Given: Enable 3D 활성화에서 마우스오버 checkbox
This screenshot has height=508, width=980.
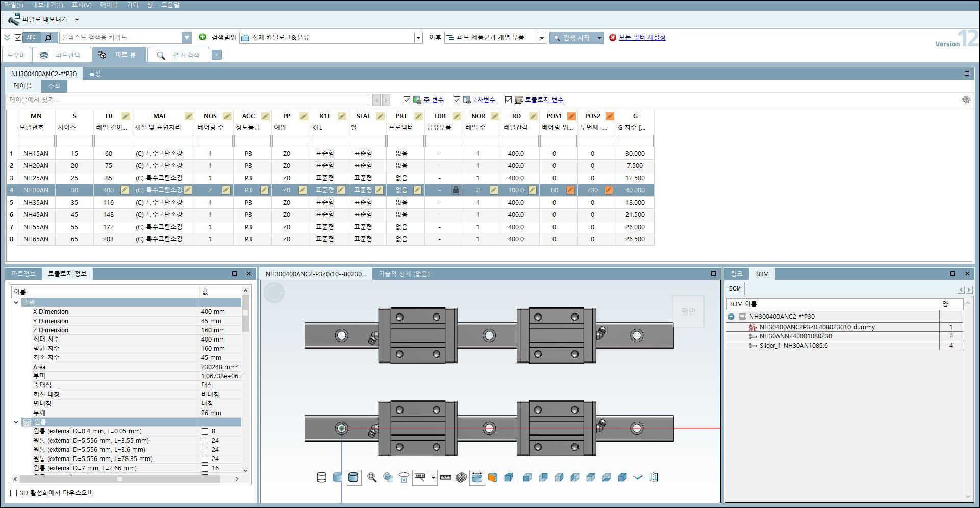Looking at the screenshot, I should coord(14,493).
